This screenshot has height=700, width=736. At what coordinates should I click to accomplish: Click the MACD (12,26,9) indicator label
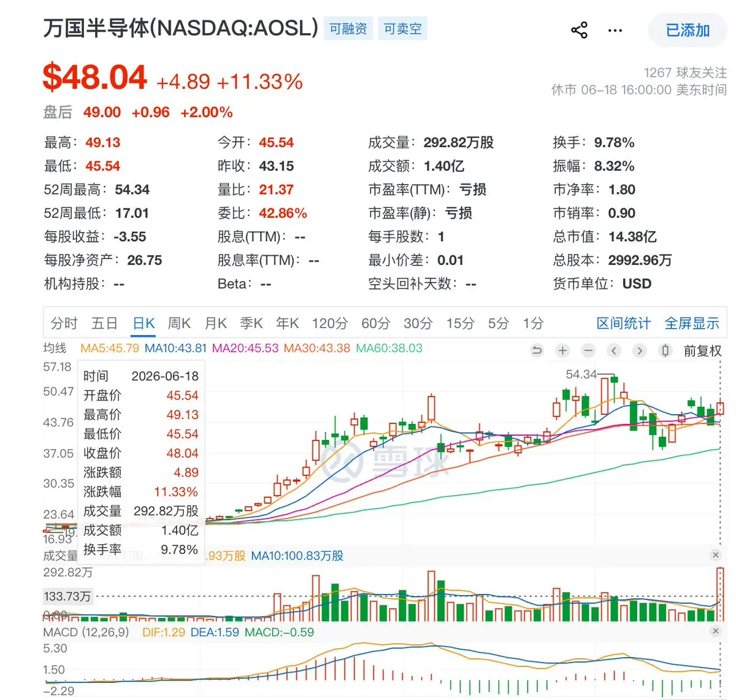coord(86,632)
